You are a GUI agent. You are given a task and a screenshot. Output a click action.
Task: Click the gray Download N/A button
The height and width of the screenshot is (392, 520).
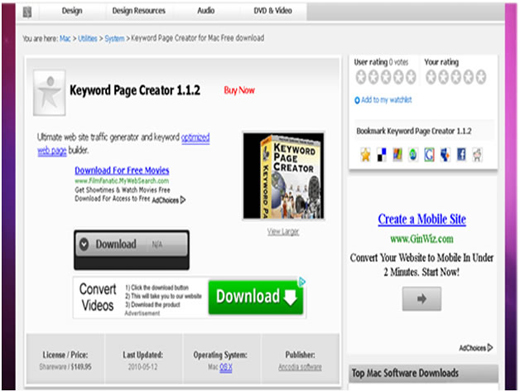[131, 244]
